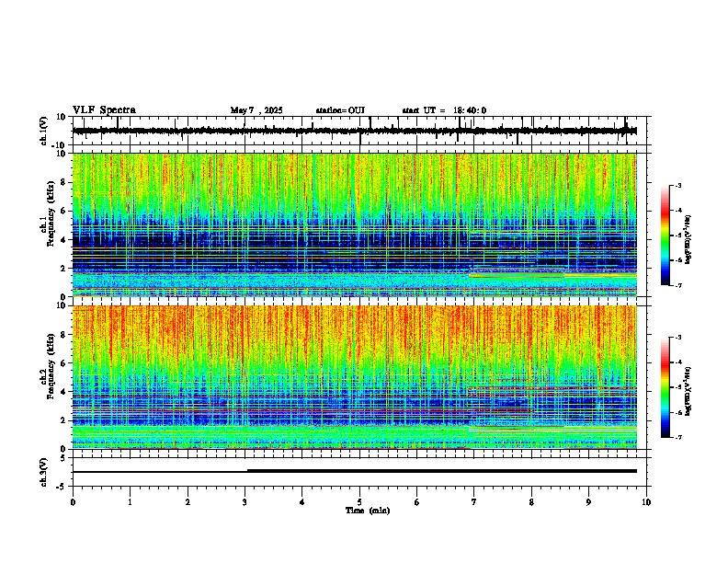Click time axis tick label "0"
This screenshot has height=563, width=728.
[x=73, y=502]
